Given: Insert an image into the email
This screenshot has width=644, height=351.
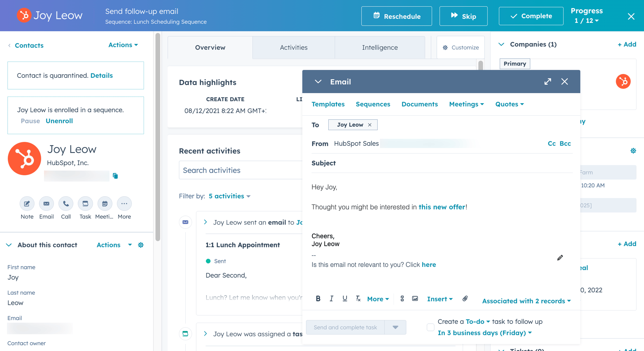Looking at the screenshot, I should coord(415,299).
